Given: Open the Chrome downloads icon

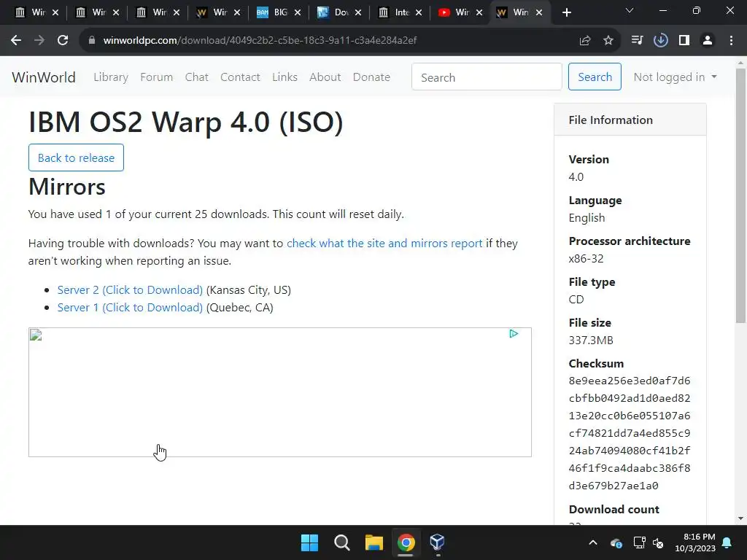Looking at the screenshot, I should [661, 41].
